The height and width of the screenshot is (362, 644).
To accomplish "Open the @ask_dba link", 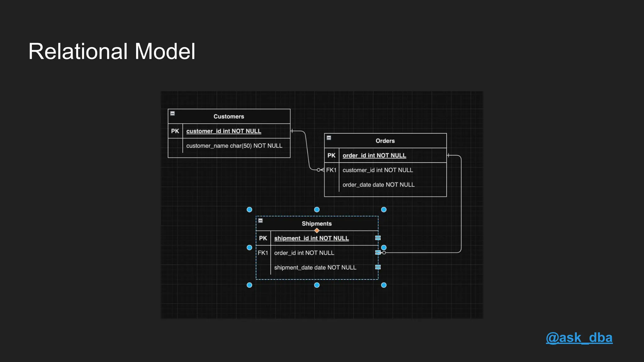I will (579, 338).
